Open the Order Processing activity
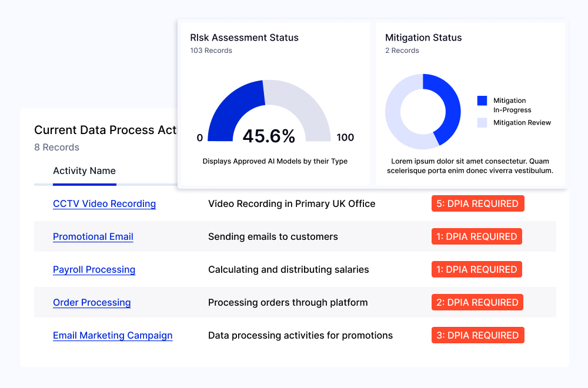The height and width of the screenshot is (388, 588). (92, 302)
